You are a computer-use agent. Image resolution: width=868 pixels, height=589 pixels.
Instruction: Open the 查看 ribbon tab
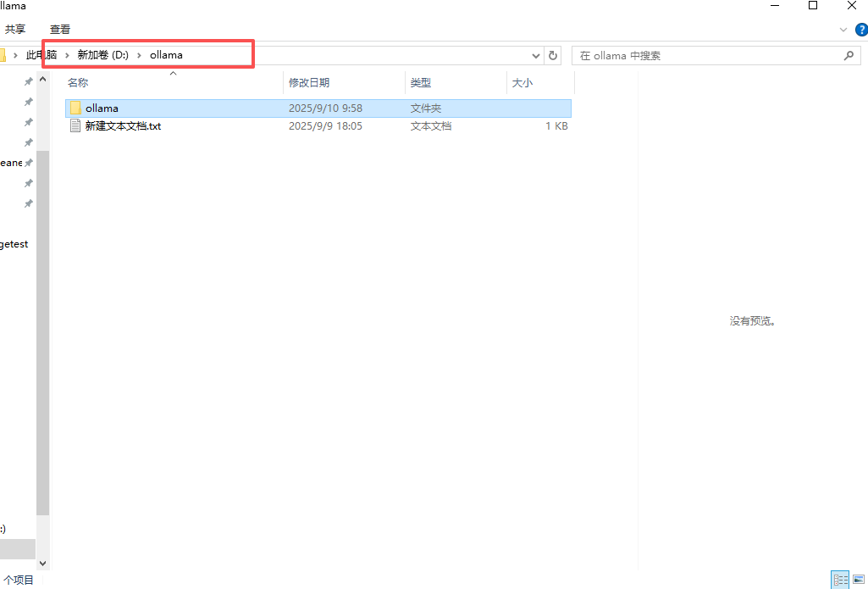[60, 29]
